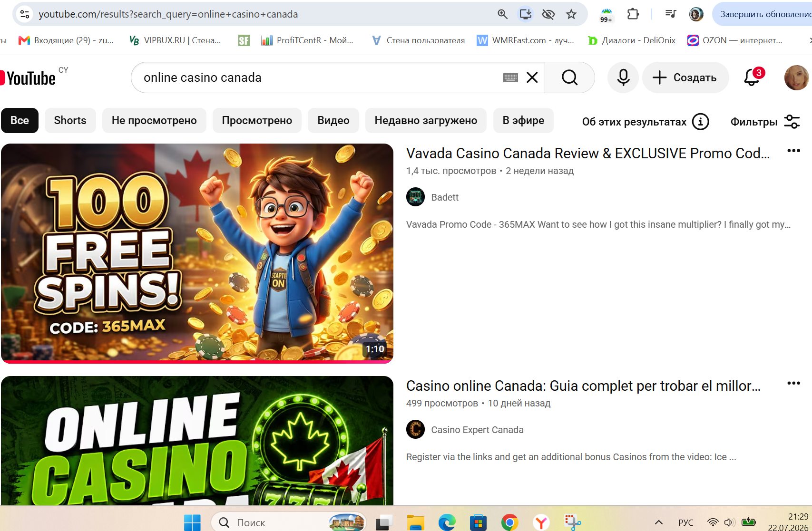This screenshot has width=812, height=531.
Task: Open the Badett channel avatar
Action: pyautogui.click(x=415, y=197)
